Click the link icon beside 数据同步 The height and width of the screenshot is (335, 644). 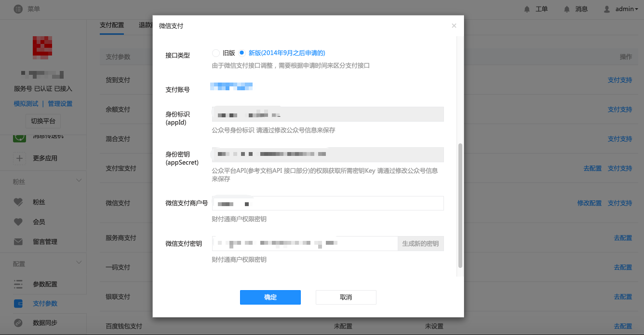tap(18, 323)
